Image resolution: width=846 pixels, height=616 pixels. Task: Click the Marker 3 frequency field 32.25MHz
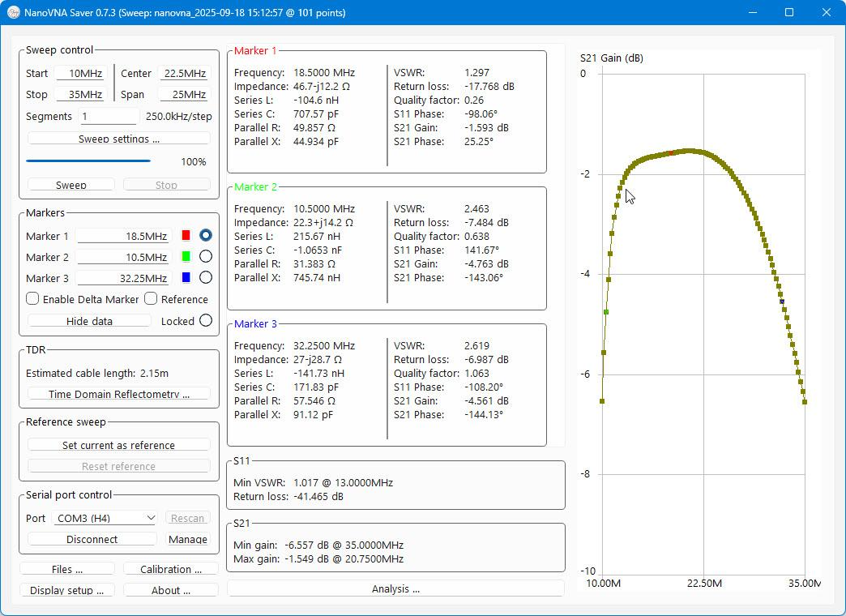pos(124,278)
